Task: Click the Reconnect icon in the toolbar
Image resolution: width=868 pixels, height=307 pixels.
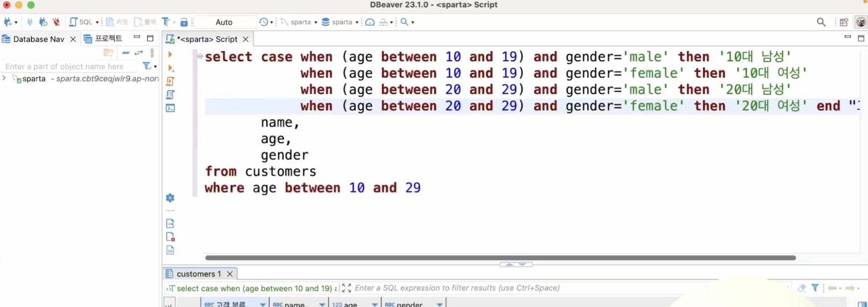Action: (43, 22)
